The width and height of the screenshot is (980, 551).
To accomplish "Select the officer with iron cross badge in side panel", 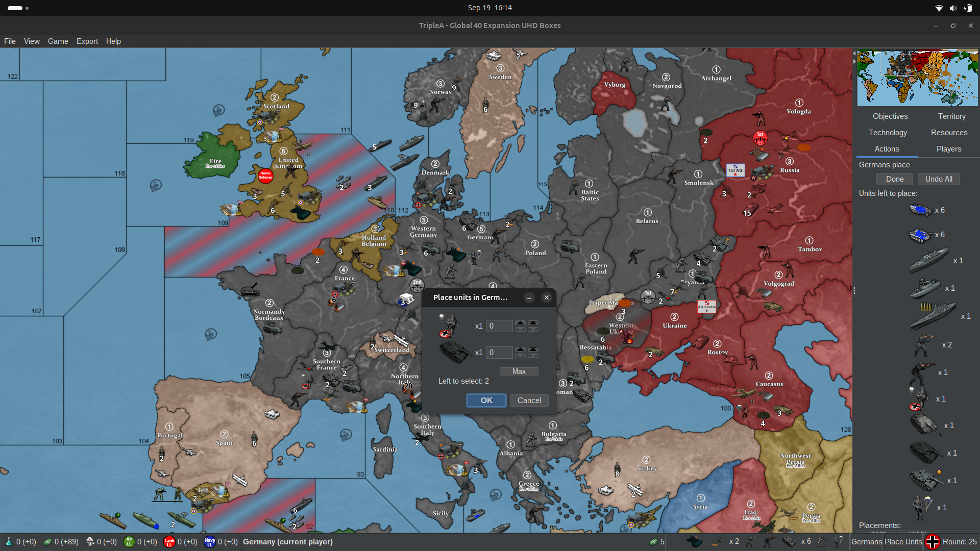I will pos(920,399).
